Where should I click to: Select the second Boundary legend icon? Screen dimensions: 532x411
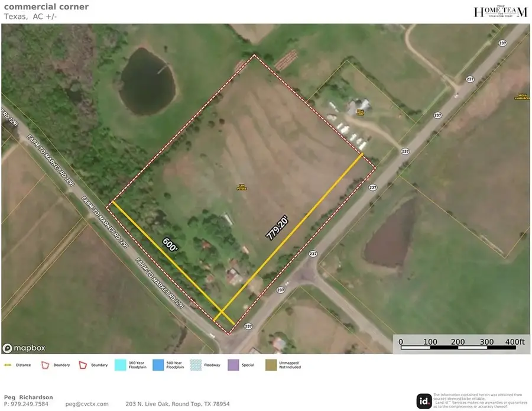83,365
